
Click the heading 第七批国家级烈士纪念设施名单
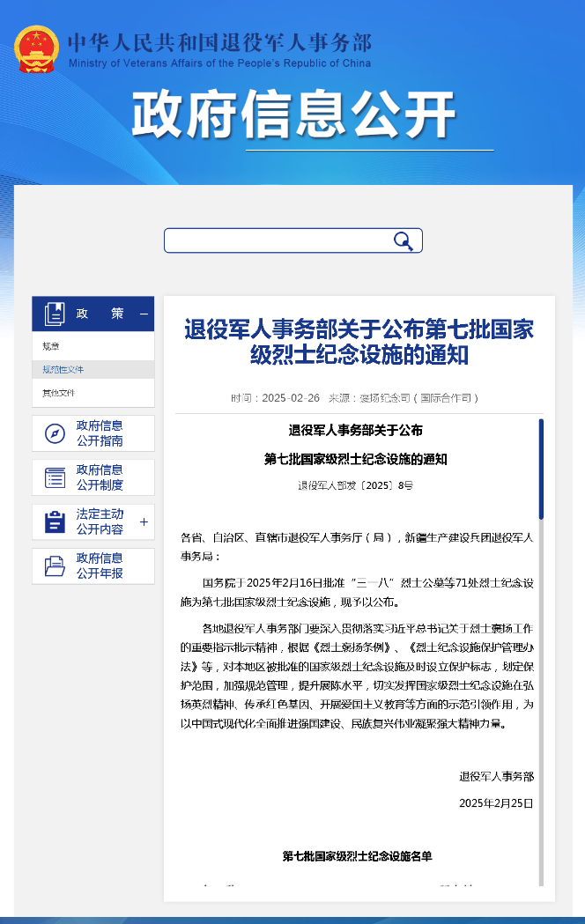pos(357,856)
